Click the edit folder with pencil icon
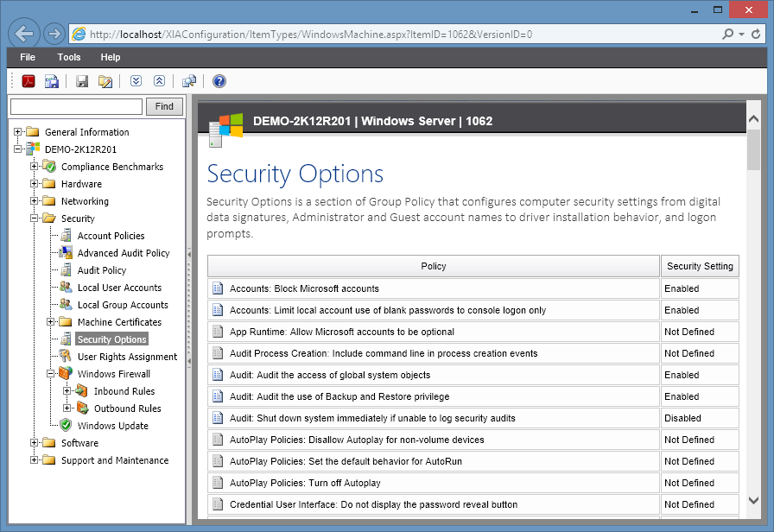This screenshot has height=532, width=774. click(x=105, y=81)
